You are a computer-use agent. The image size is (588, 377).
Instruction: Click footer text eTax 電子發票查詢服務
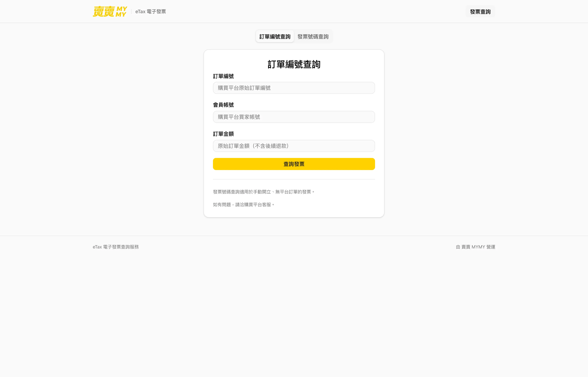116,247
